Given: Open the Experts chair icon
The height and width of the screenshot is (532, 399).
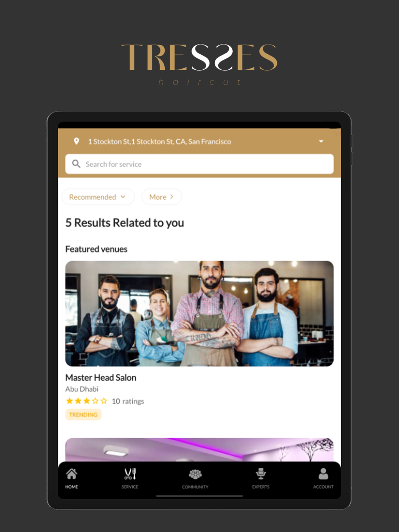Looking at the screenshot, I should 261,474.
